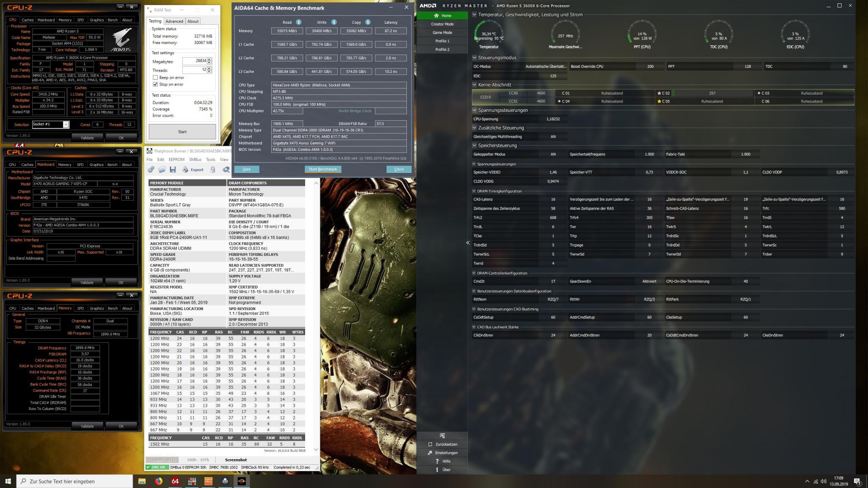868x488 pixels.
Task: Click the Read info icon in AIDA64
Action: 298,22
